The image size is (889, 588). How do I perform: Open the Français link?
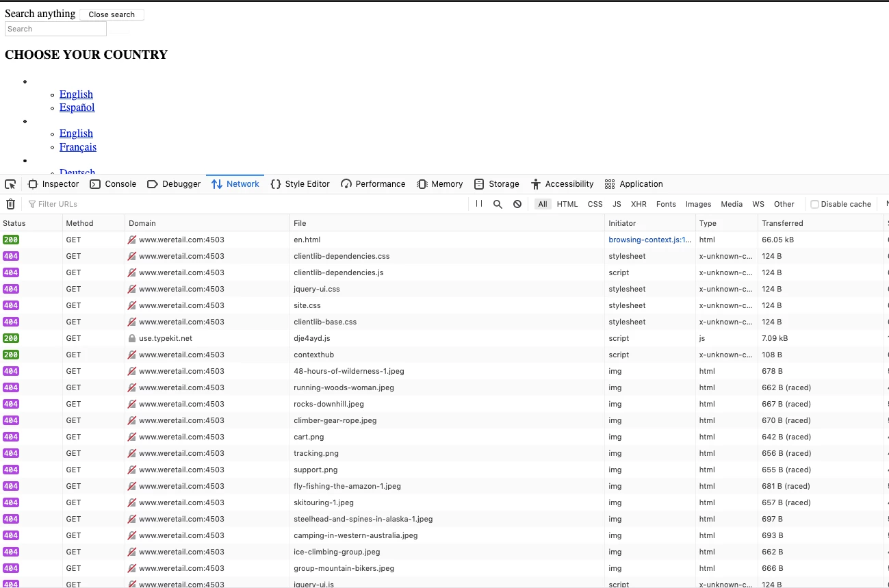[x=78, y=147]
